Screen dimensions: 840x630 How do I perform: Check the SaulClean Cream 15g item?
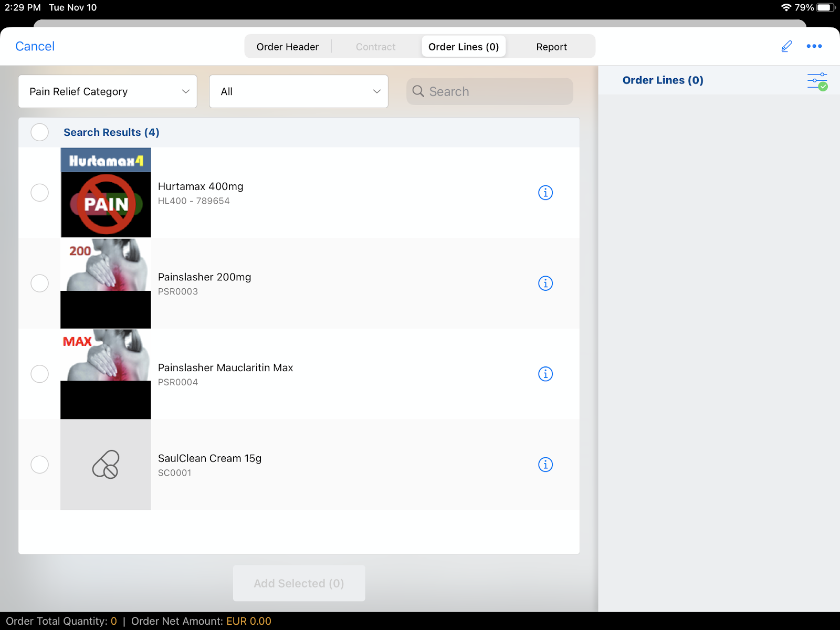(x=40, y=465)
